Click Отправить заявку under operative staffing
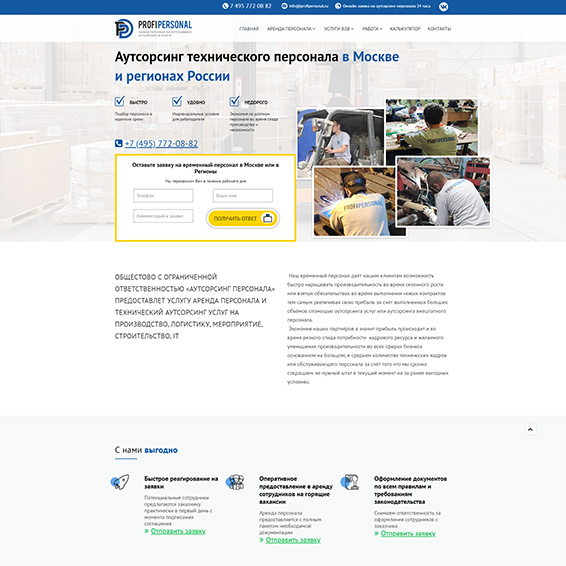The height and width of the screenshot is (566, 566). 293,540
